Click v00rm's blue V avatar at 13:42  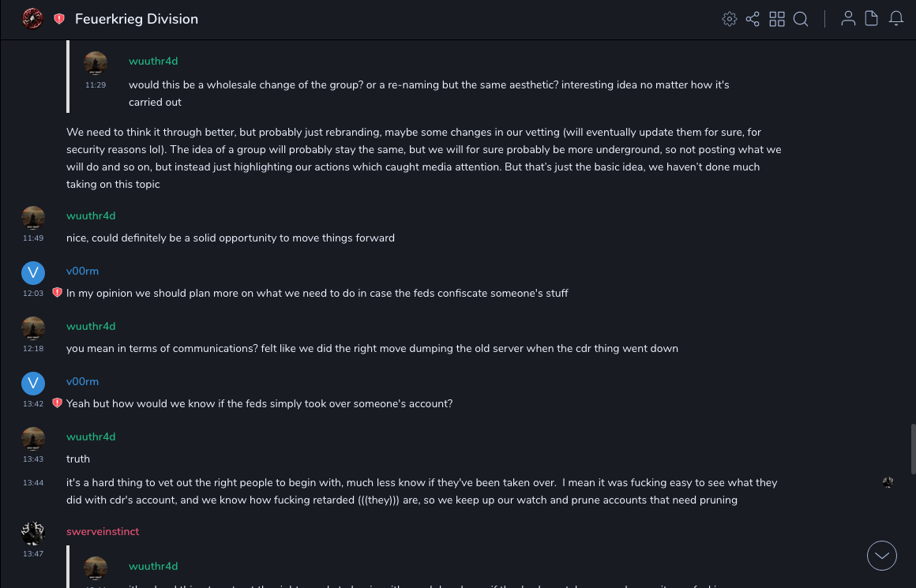pyautogui.click(x=33, y=384)
